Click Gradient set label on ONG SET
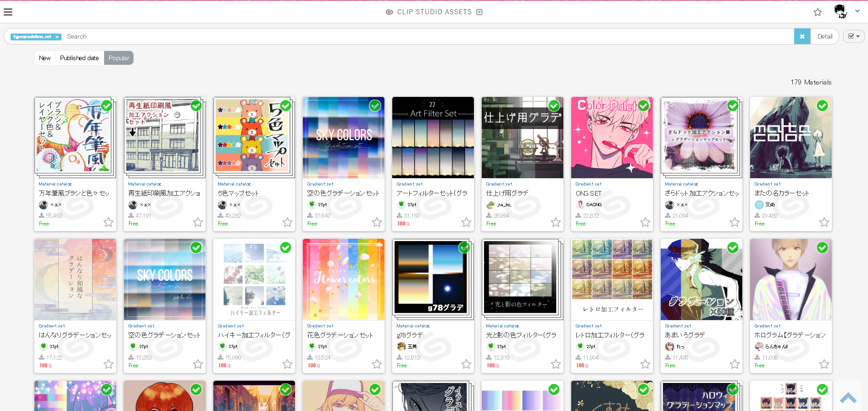 pos(589,184)
